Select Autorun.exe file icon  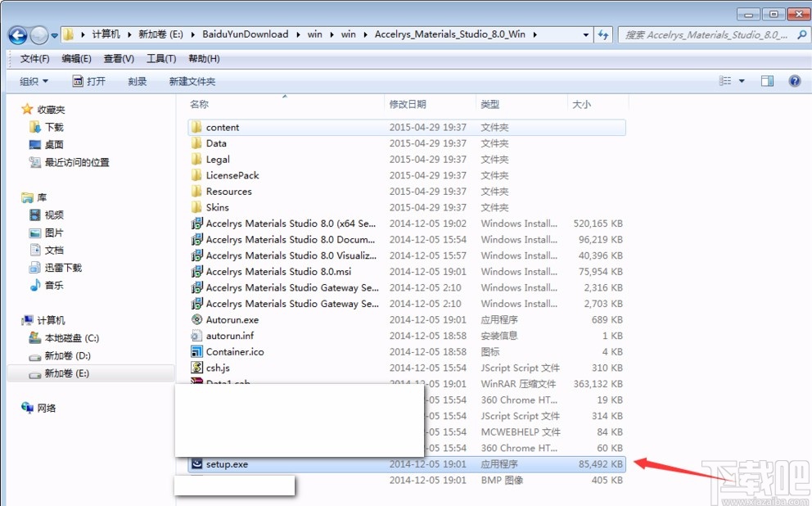pyautogui.click(x=196, y=320)
